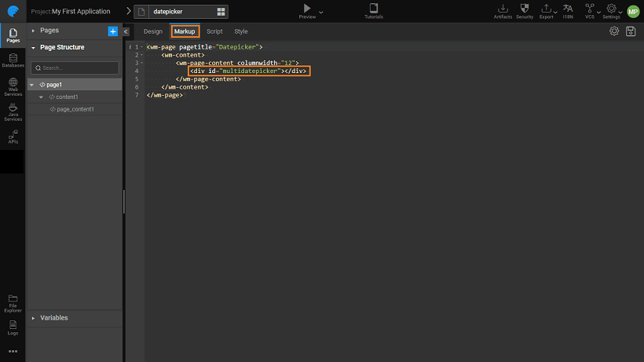Open the Preview dropdown
The height and width of the screenshot is (362, 644).
(x=320, y=13)
